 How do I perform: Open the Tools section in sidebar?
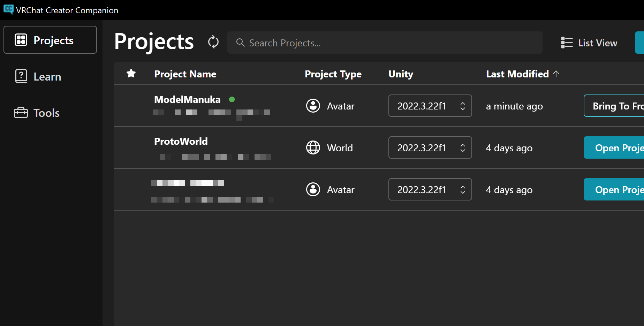(x=37, y=113)
